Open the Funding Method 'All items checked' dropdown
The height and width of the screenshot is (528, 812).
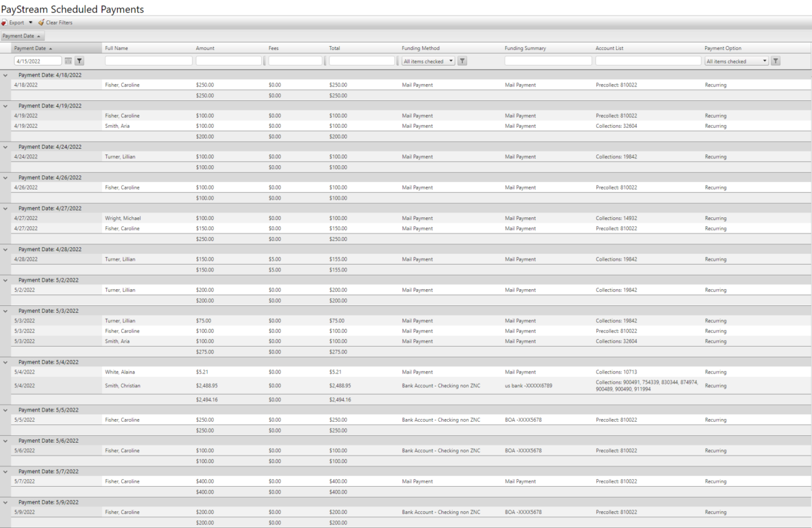428,61
